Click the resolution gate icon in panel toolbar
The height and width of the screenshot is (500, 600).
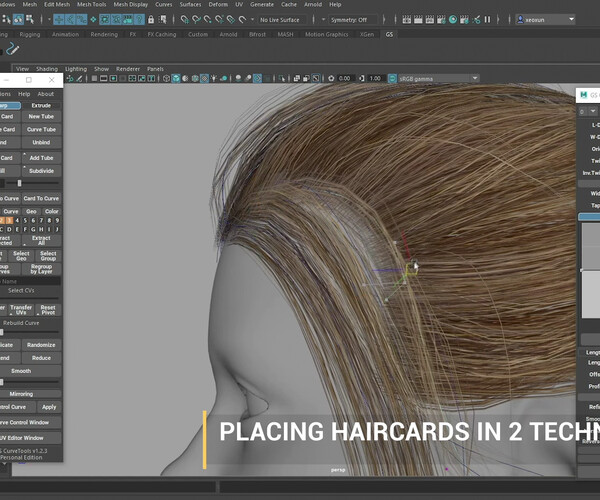pos(113,78)
